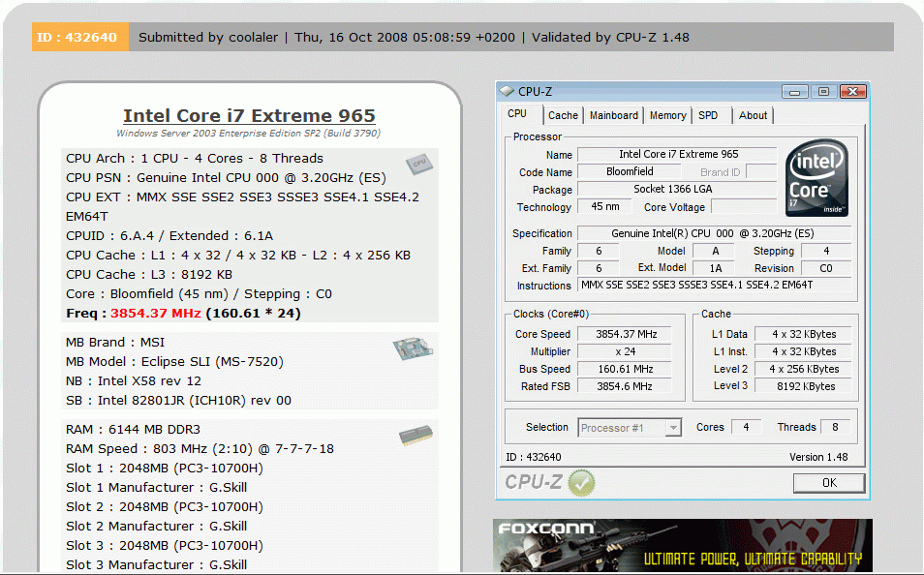
Task: Click the Level 2 value 4 x 256 KBytes
Action: (x=803, y=370)
